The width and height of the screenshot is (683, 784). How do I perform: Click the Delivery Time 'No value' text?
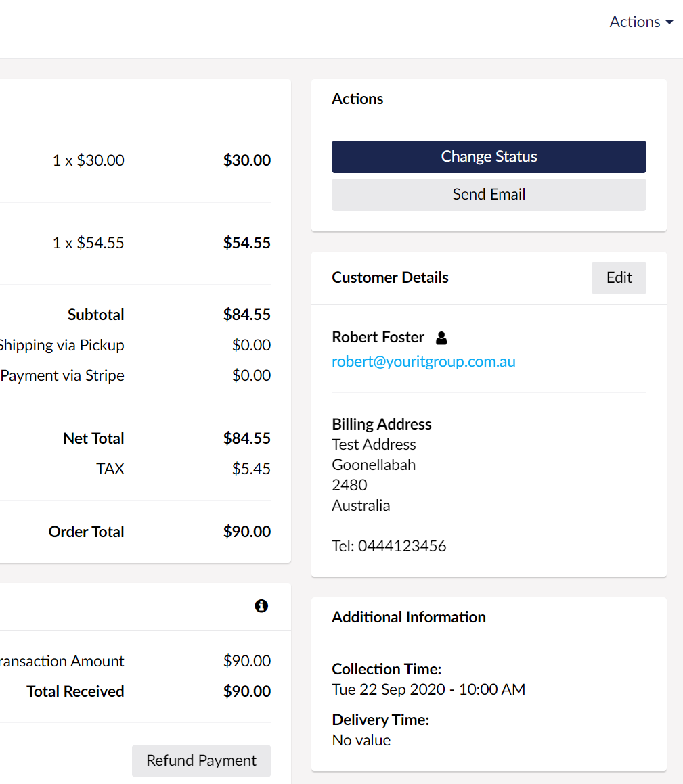coord(361,740)
